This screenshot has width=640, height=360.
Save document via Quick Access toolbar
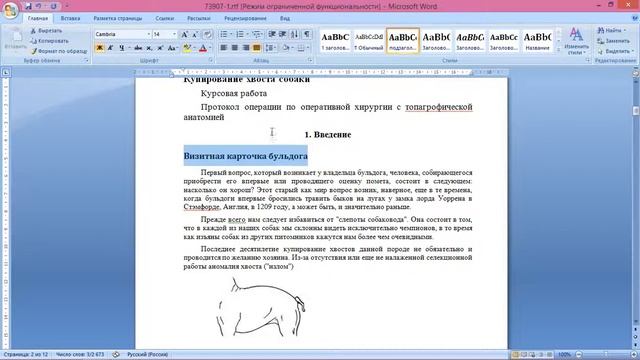[28, 6]
